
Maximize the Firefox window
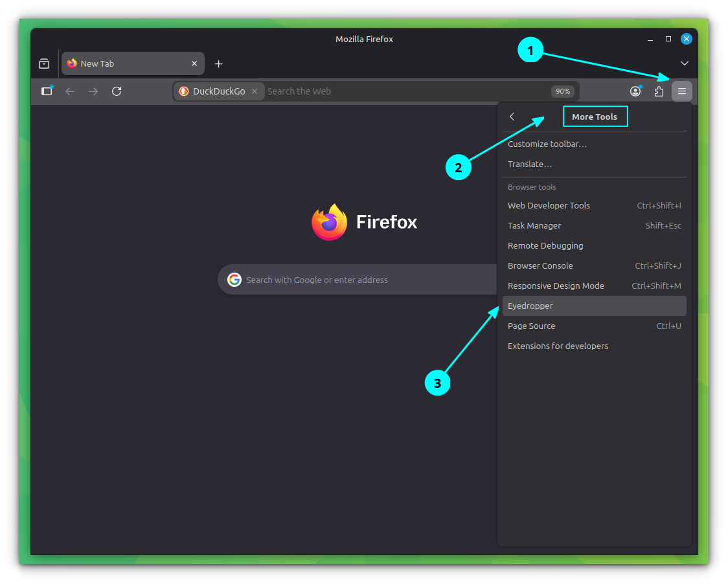(668, 39)
